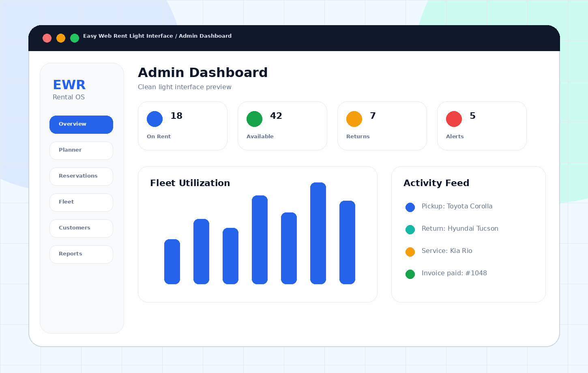Click the blue On Rent status circle
The width and height of the screenshot is (588, 373).
point(155,119)
